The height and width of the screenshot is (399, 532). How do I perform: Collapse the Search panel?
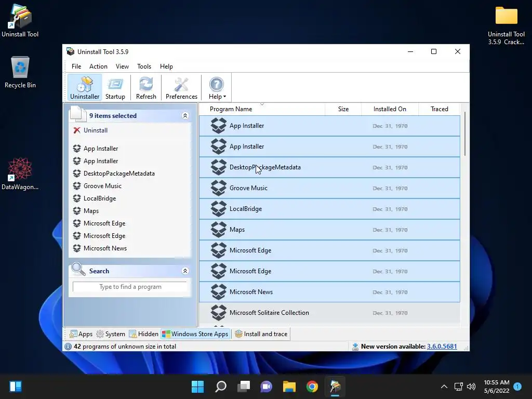click(185, 271)
